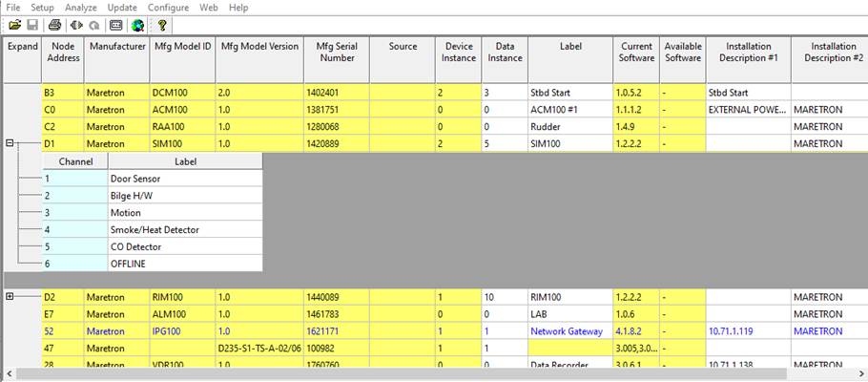Click the Network Gateway label link
868x382 pixels.
(567, 331)
